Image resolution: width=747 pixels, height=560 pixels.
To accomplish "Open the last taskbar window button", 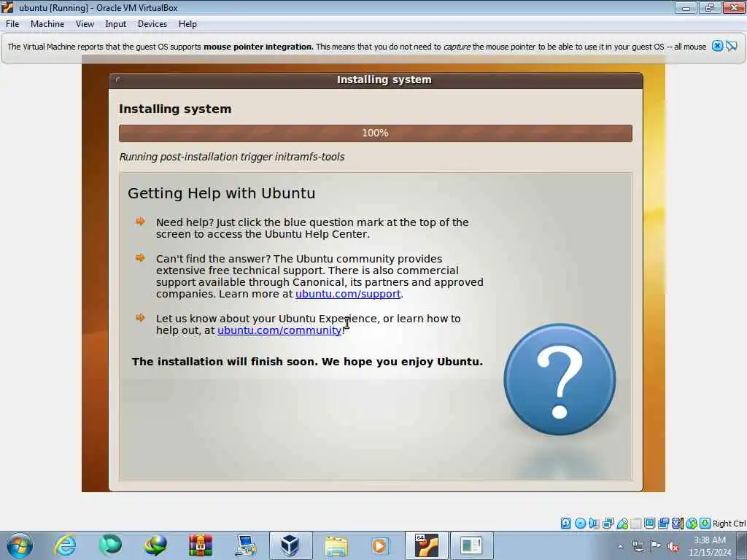I will pos(471,545).
